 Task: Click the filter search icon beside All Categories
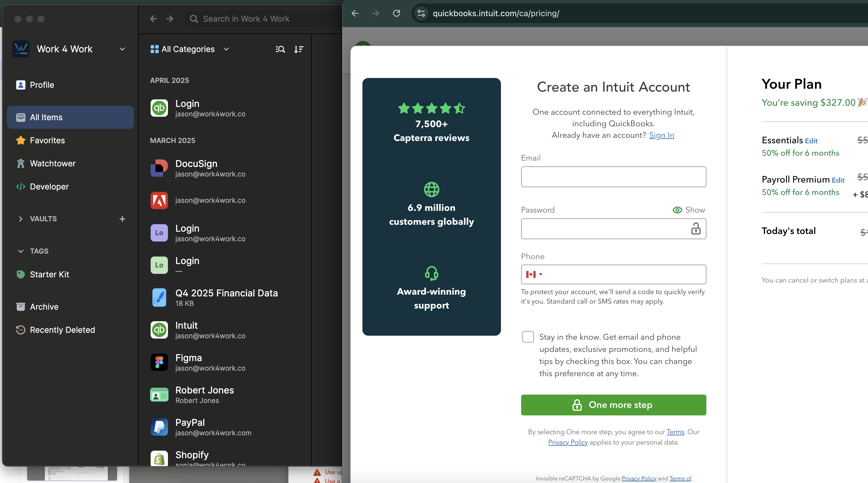tap(280, 49)
